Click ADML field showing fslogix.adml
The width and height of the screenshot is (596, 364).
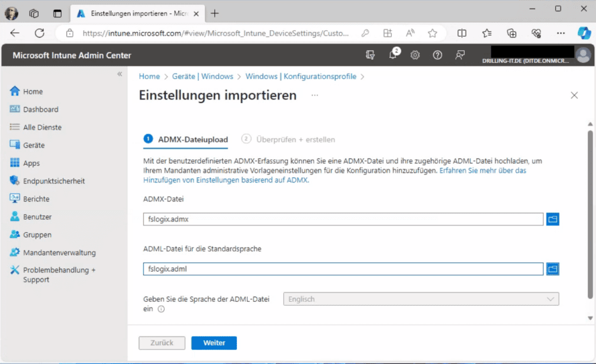pyautogui.click(x=343, y=269)
